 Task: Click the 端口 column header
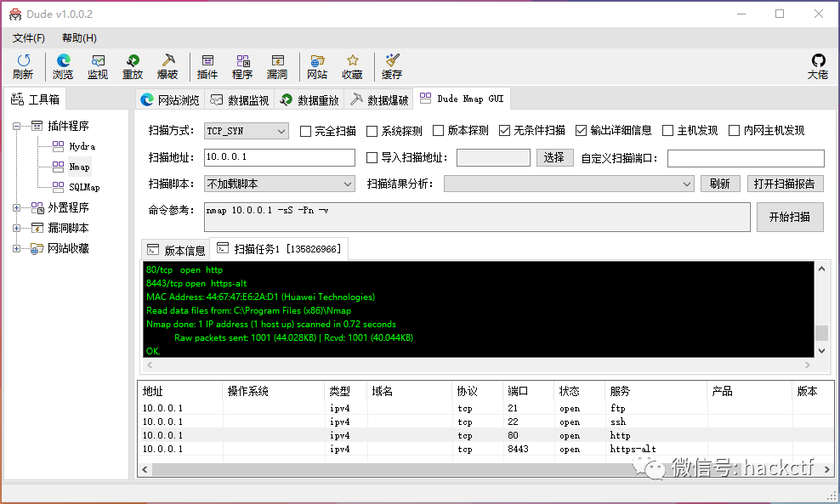[528, 392]
